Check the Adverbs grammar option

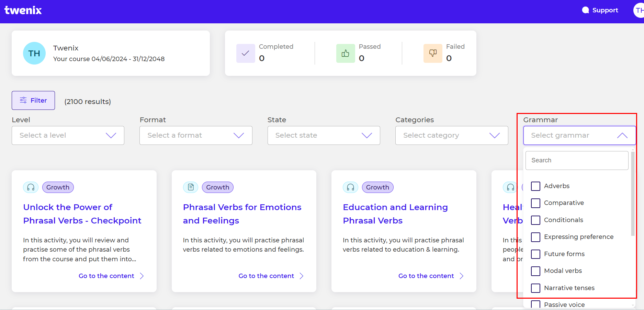pos(535,186)
